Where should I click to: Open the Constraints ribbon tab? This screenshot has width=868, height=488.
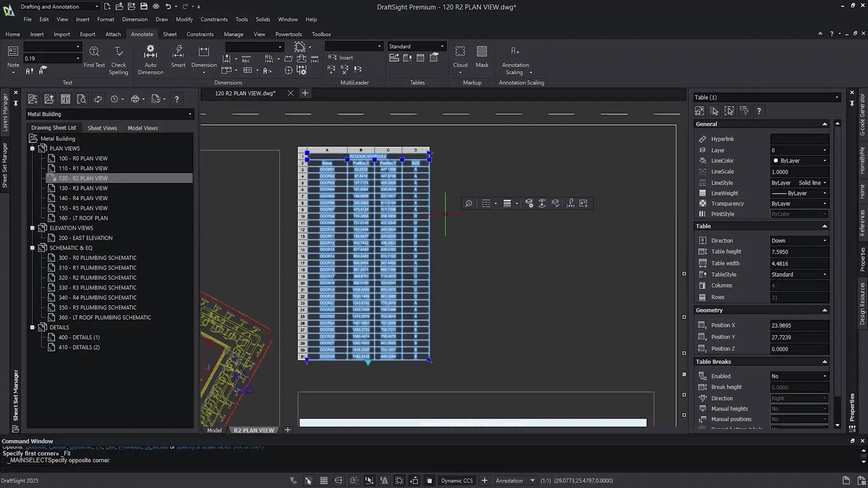[x=200, y=34]
